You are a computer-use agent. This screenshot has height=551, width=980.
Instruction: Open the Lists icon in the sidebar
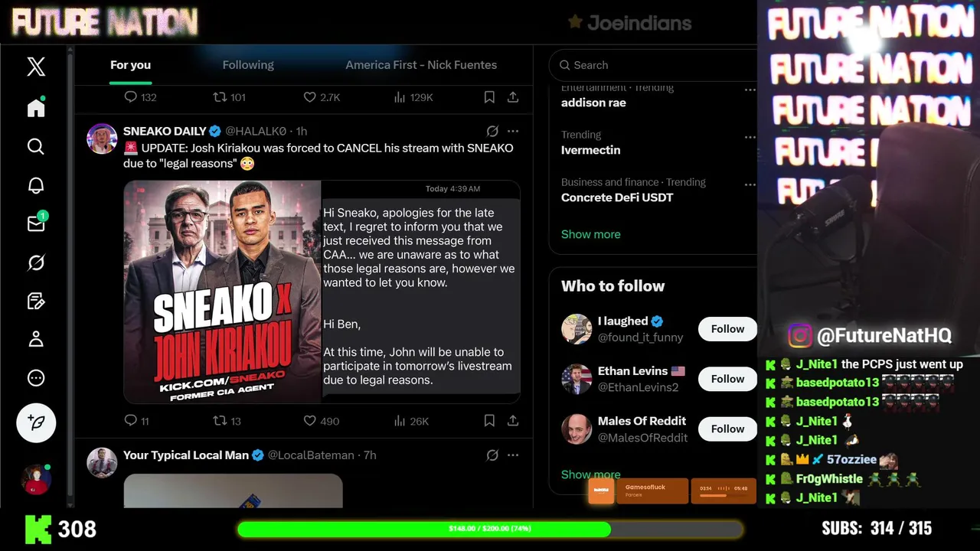(36, 301)
